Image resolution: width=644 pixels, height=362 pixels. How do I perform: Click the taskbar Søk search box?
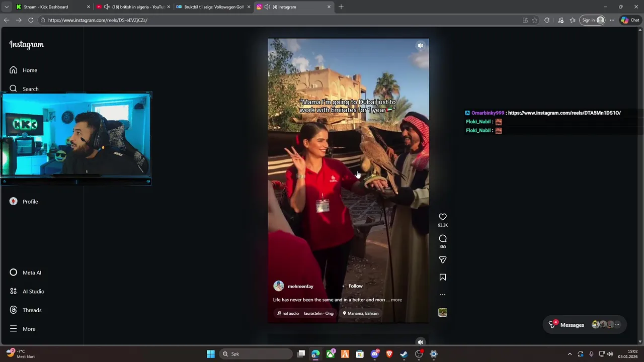(257, 354)
